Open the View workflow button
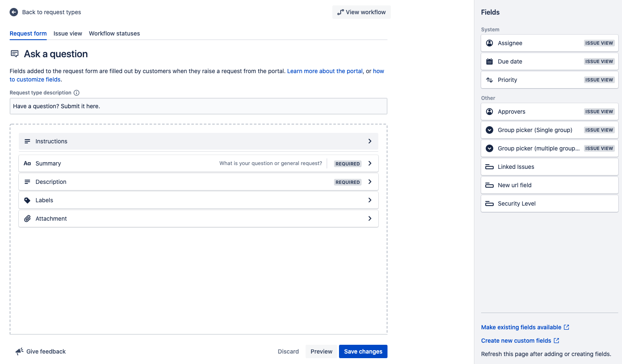Image resolution: width=622 pixels, height=364 pixels. pos(362,12)
